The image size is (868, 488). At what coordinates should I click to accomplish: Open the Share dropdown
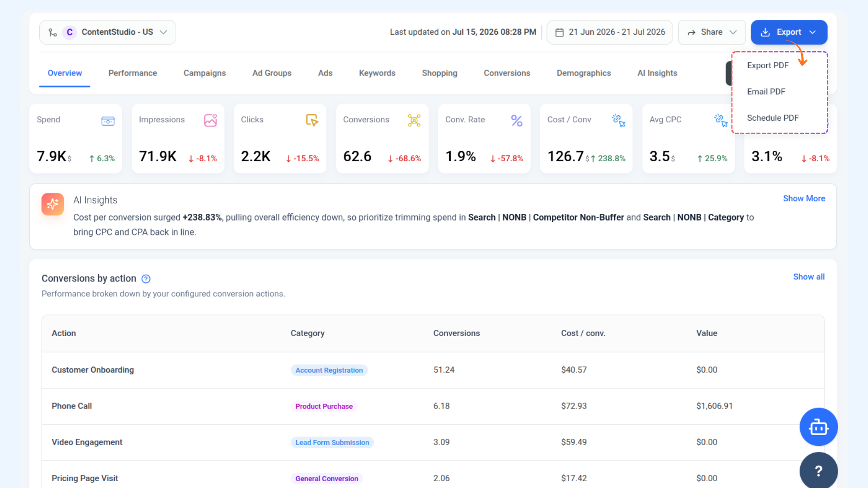pos(712,32)
